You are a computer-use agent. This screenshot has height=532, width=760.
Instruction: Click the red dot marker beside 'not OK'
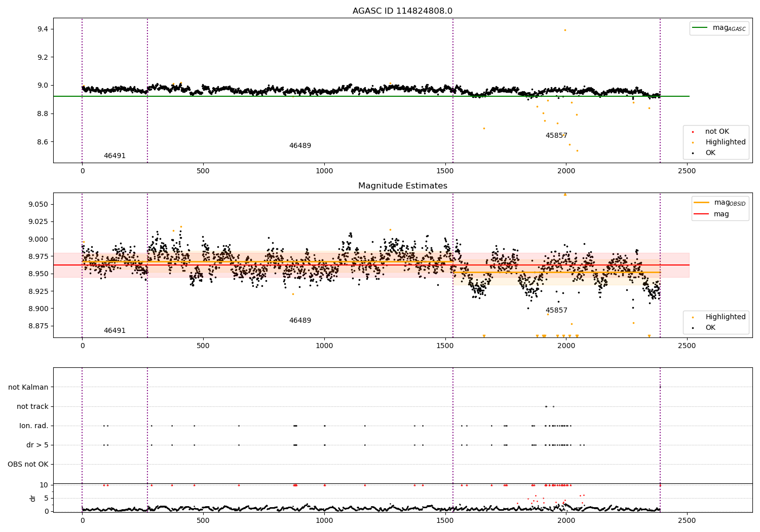(693, 132)
